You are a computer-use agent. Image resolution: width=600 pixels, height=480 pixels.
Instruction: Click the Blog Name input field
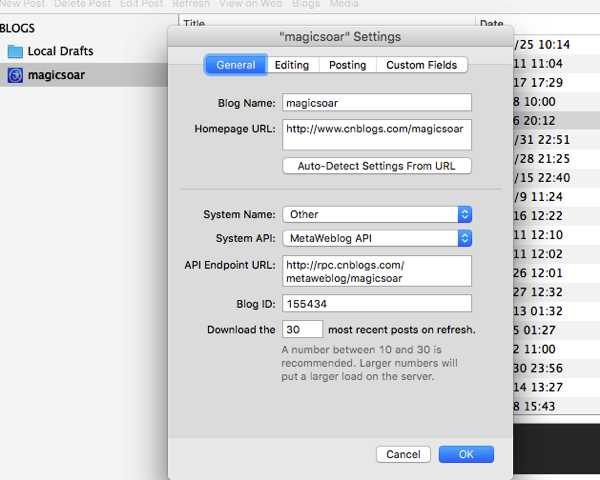(x=377, y=103)
